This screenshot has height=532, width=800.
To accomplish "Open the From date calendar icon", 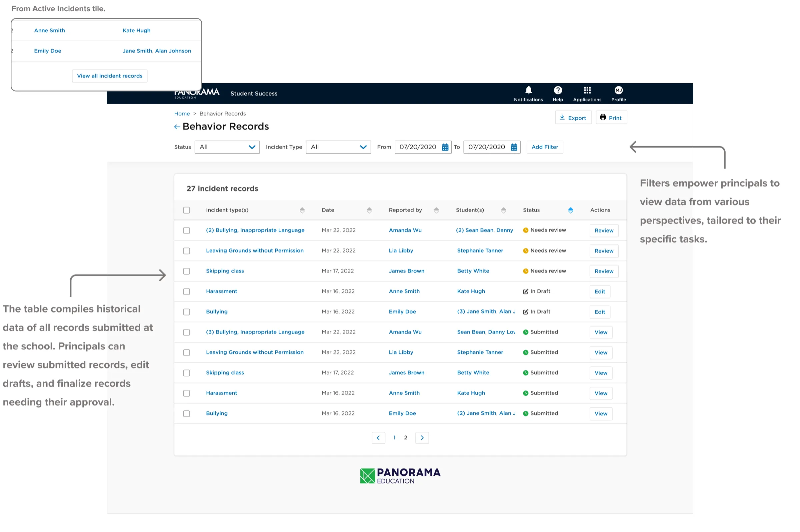I will pos(445,147).
